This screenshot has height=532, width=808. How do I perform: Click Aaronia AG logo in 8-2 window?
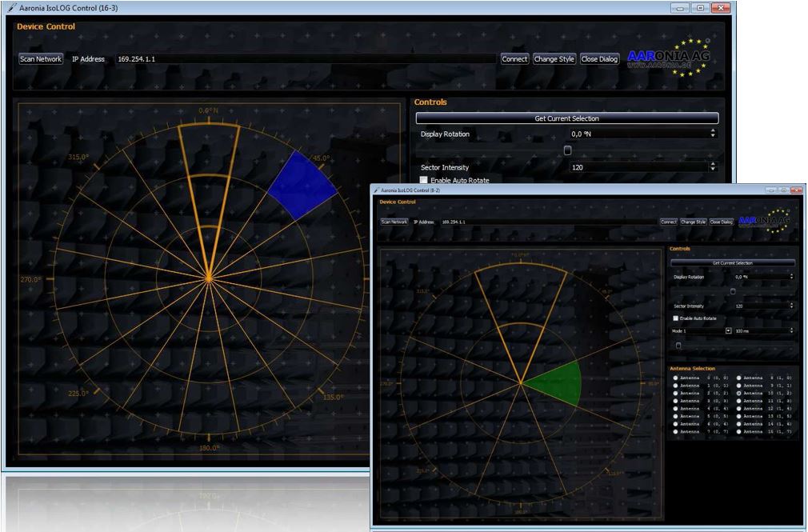point(764,221)
